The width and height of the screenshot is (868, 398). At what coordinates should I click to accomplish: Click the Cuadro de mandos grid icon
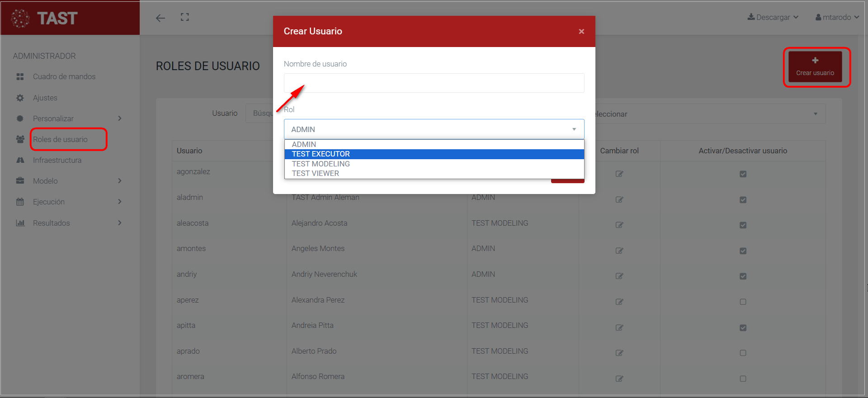(20, 77)
